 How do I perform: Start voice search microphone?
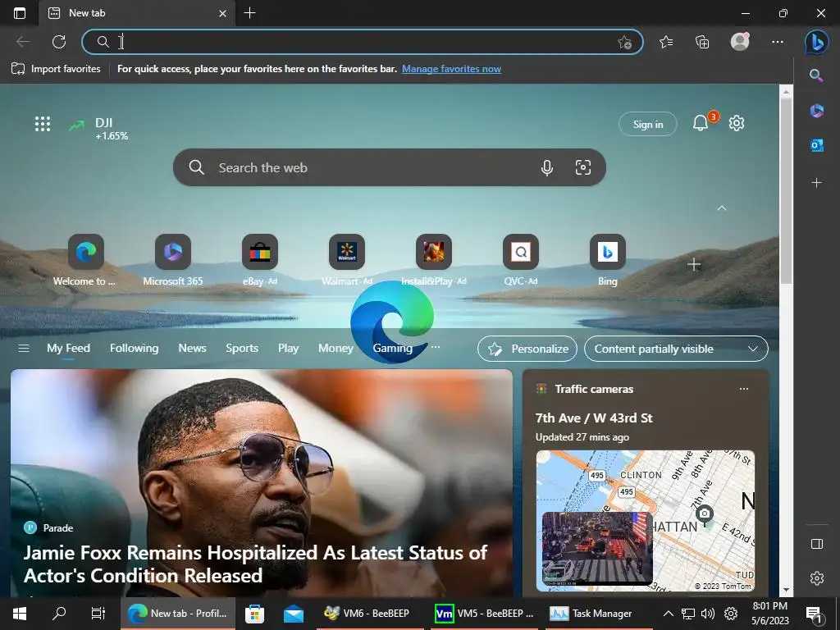(546, 167)
